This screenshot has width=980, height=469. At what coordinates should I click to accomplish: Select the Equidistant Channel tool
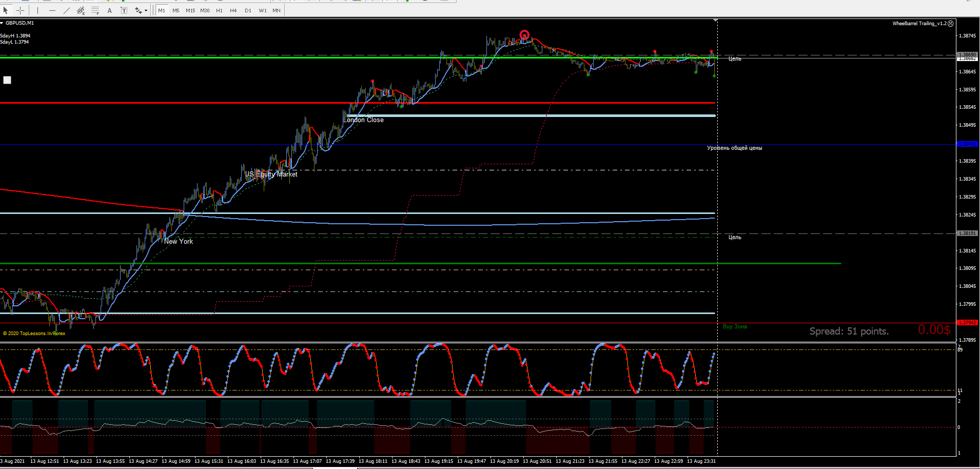[81, 10]
